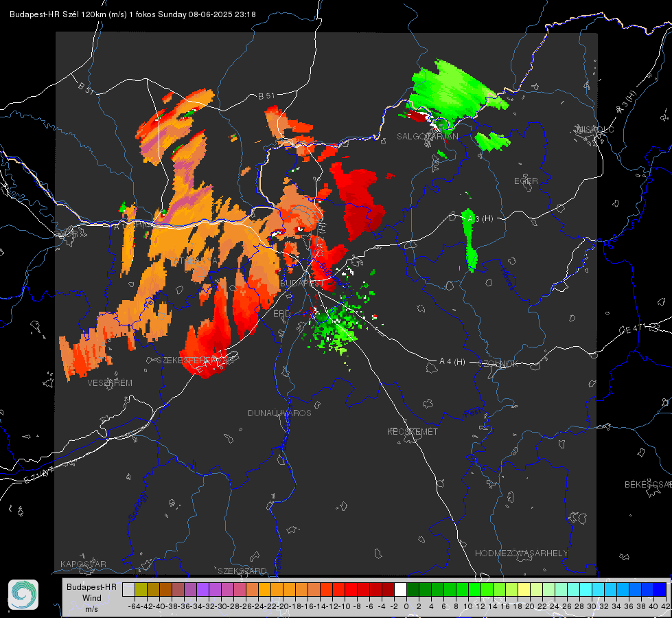Viewport: 672px width, 618px height.
Task: Click the blue Heves county label
Action: [x=508, y=279]
